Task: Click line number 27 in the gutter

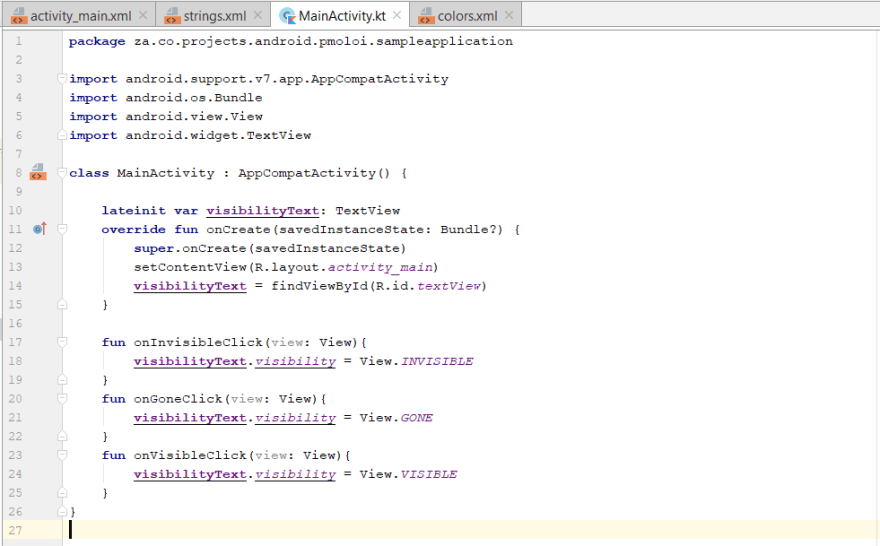Action: pos(15,530)
